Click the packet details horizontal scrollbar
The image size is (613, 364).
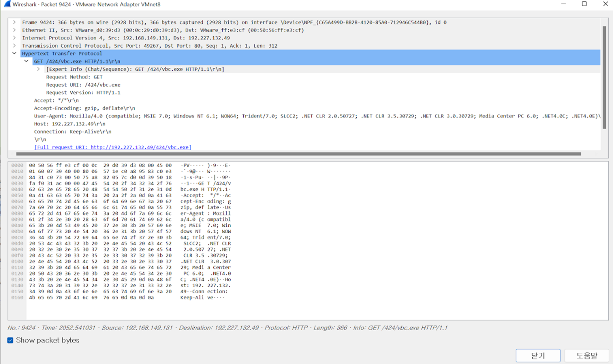[x=298, y=154]
